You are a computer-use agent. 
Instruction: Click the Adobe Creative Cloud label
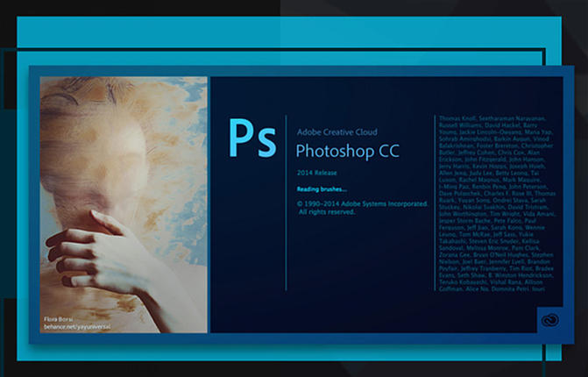click(x=336, y=128)
